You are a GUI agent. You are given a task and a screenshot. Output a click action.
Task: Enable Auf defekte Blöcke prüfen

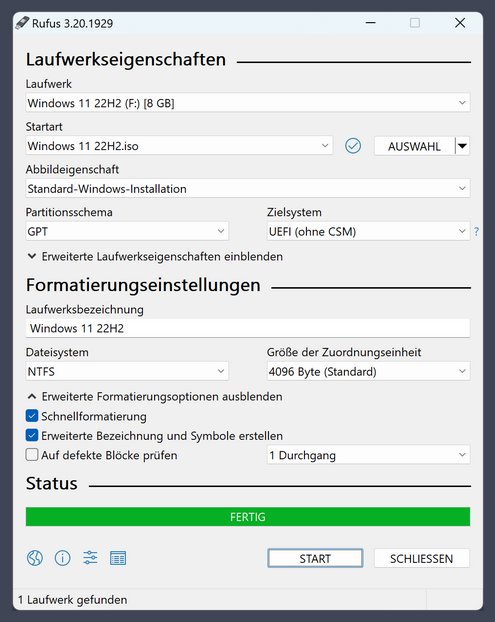(32, 455)
